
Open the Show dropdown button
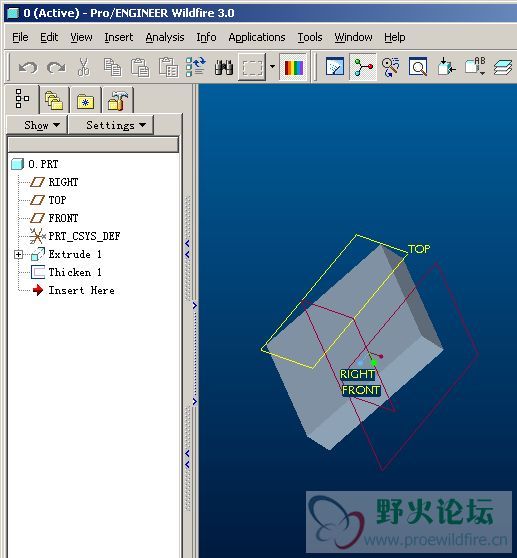37,125
